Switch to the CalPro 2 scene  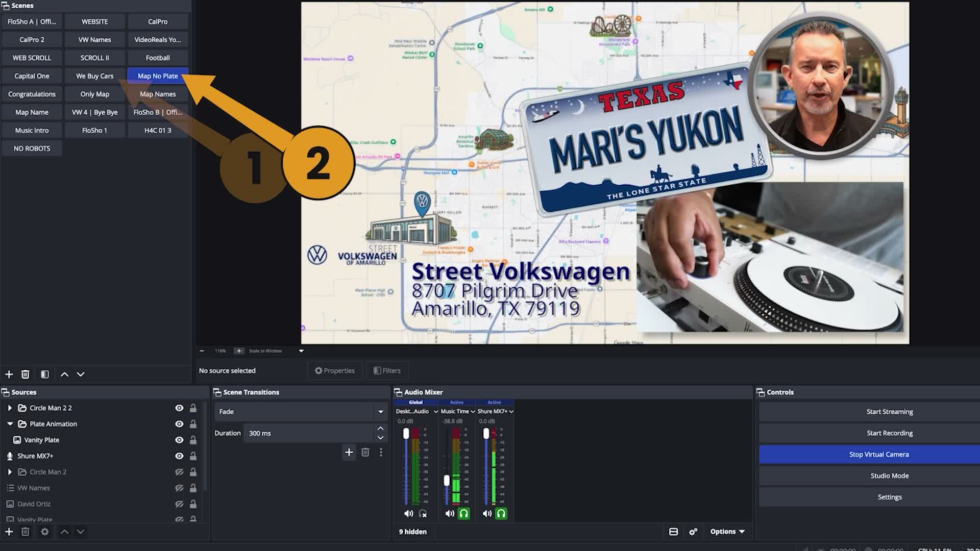(x=32, y=40)
